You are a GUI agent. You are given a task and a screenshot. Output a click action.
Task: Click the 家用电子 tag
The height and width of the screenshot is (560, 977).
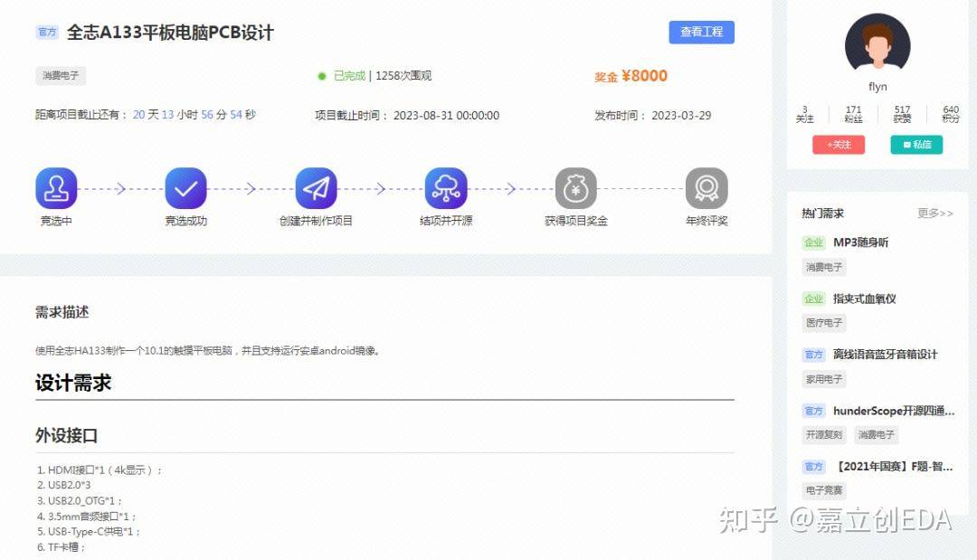tap(824, 379)
